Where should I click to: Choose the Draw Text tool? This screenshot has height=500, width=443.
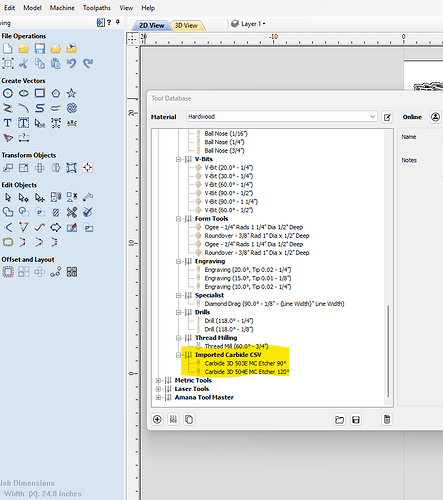pos(7,123)
